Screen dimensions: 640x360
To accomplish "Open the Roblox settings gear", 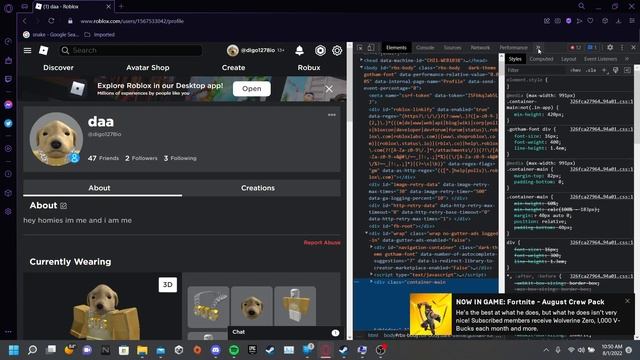I will coord(337,50).
